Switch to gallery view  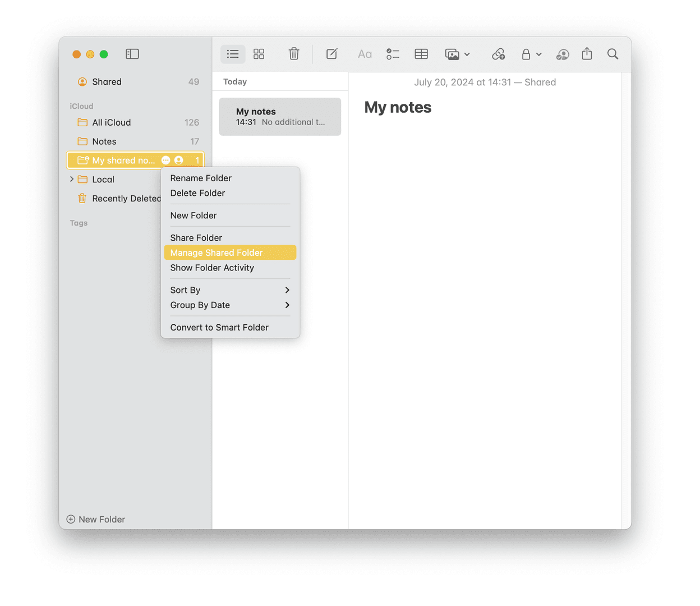(x=259, y=54)
